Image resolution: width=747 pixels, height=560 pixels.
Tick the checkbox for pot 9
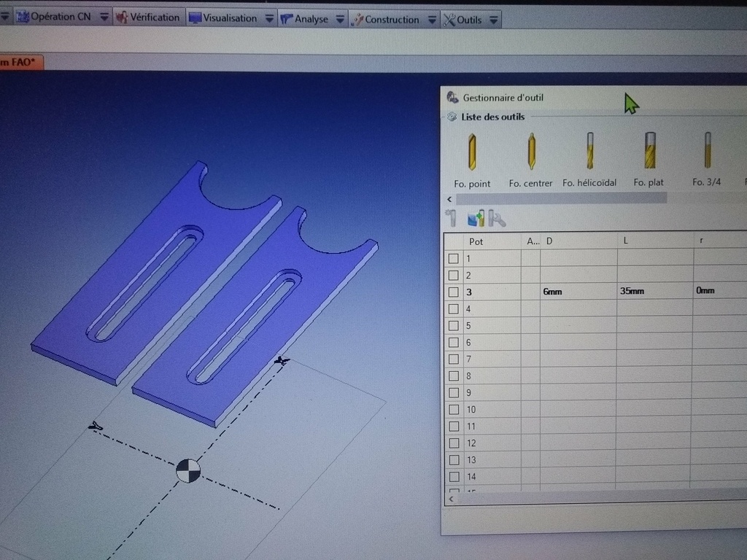click(x=454, y=393)
